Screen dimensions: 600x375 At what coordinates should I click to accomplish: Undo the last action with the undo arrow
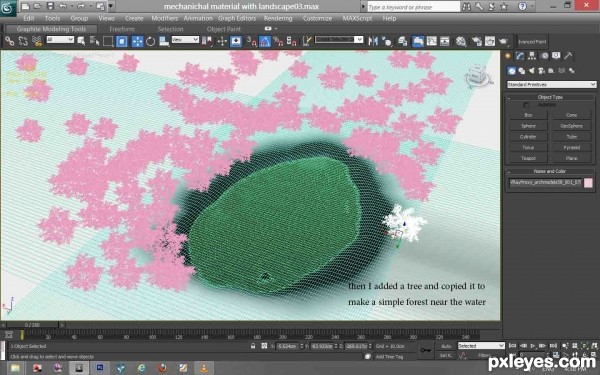point(63,6)
